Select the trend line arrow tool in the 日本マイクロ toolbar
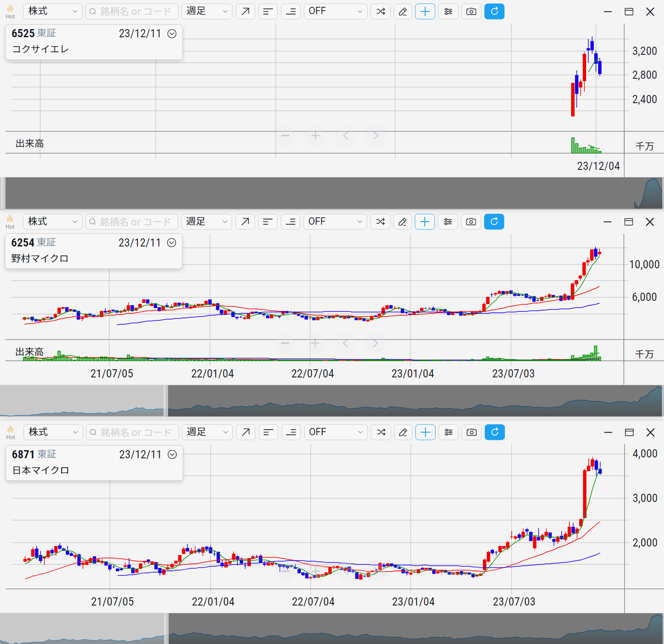664x644 pixels. coord(246,432)
